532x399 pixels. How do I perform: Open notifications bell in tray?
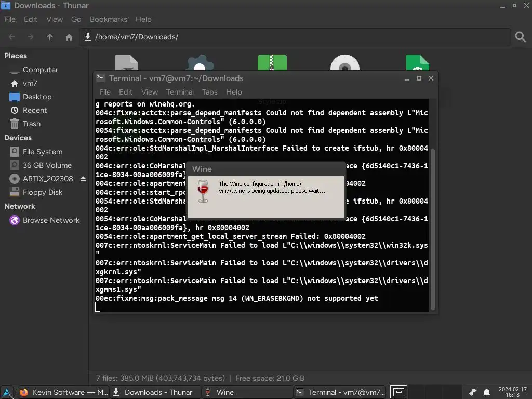[486, 392]
